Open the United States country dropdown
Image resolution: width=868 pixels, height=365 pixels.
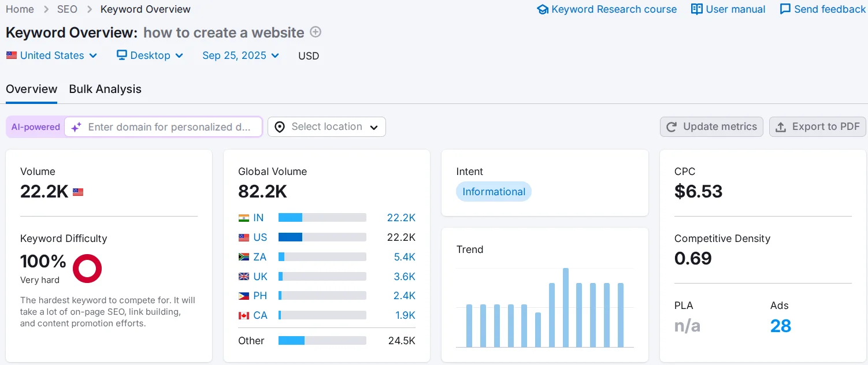(52, 55)
